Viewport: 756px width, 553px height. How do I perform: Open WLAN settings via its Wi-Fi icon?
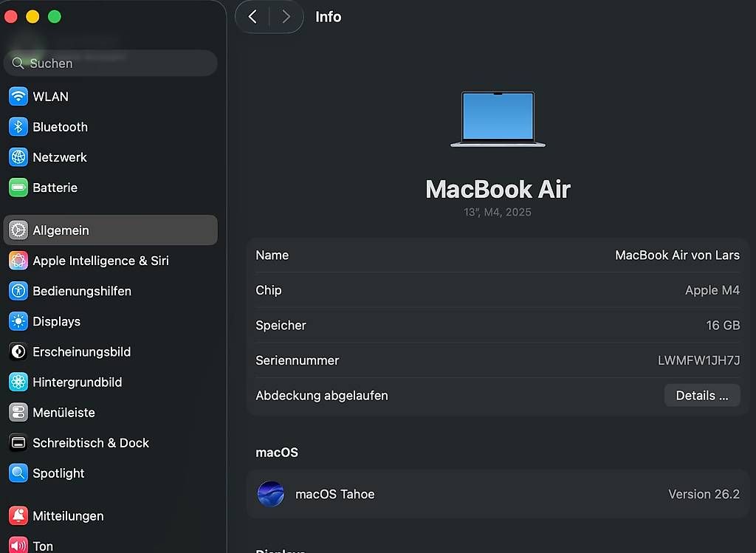18,97
